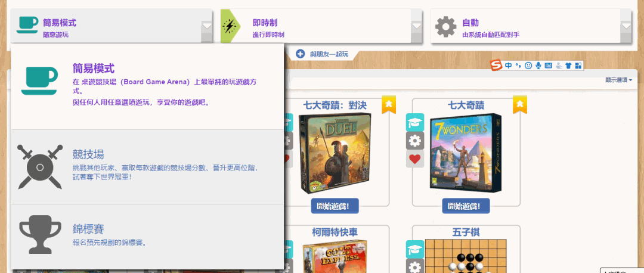Choose the trophy 錦標賽 icon
Image resolution: width=644 pixels, height=273 pixels.
pyautogui.click(x=41, y=234)
